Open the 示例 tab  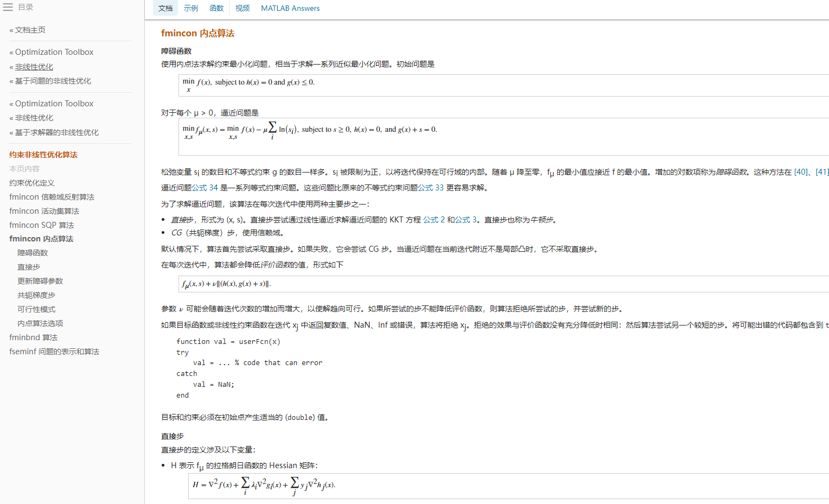(191, 8)
